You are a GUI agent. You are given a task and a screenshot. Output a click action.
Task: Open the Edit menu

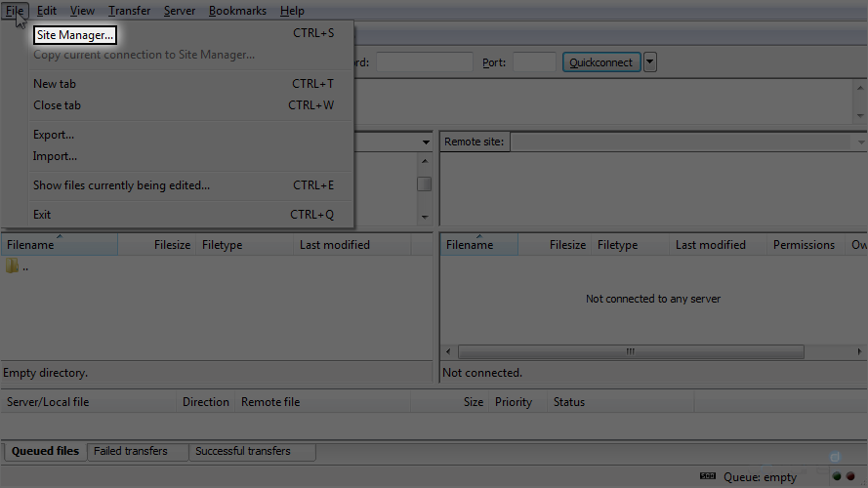[47, 11]
